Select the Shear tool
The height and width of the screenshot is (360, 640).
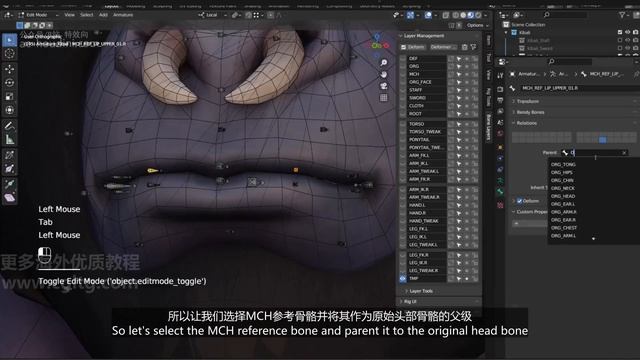pos(10,198)
